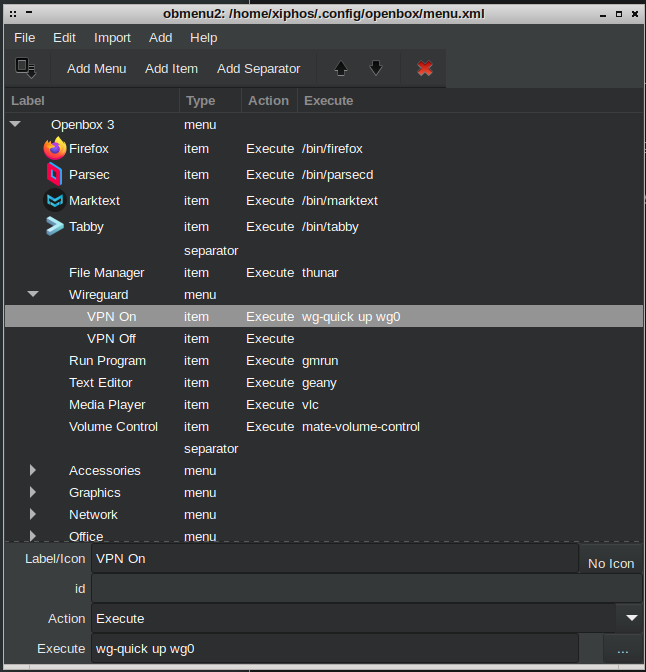The width and height of the screenshot is (646, 672).
Task: Click the Add Separator button
Action: click(258, 69)
